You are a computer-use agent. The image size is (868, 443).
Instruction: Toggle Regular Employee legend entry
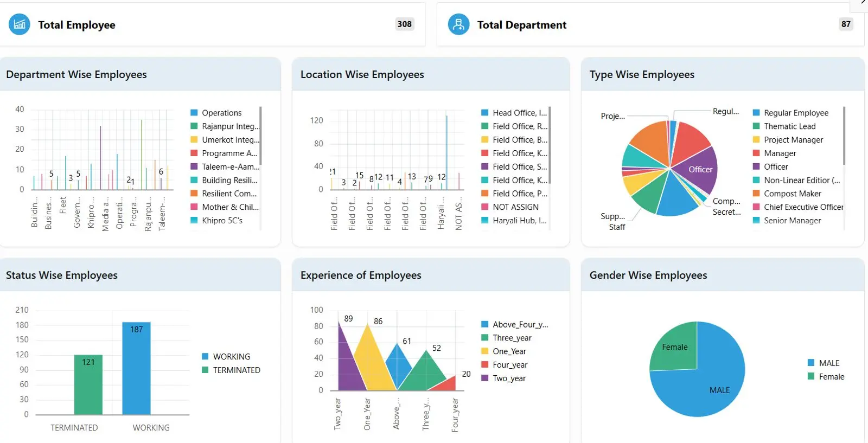[796, 113]
